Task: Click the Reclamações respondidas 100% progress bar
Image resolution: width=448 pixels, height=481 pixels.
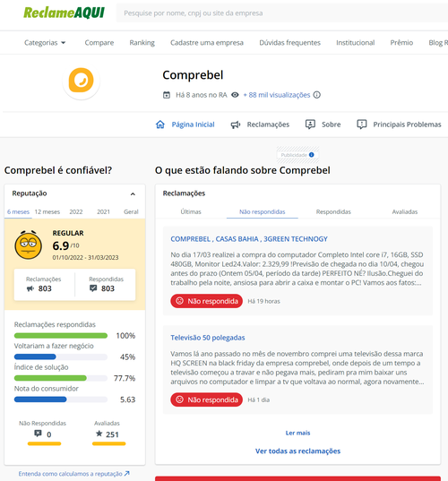Action: click(61, 336)
